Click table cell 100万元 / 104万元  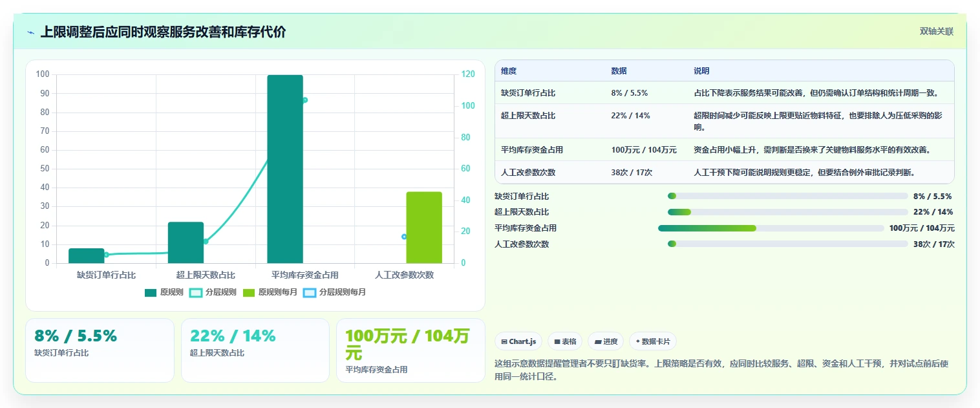644,150
